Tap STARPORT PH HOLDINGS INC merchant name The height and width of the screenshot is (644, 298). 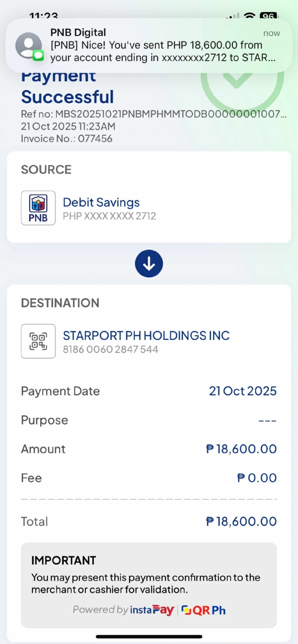[x=146, y=335]
